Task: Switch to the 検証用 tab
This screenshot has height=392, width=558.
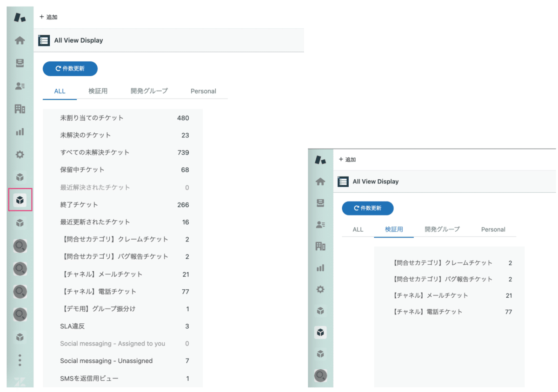Action: 98,91
